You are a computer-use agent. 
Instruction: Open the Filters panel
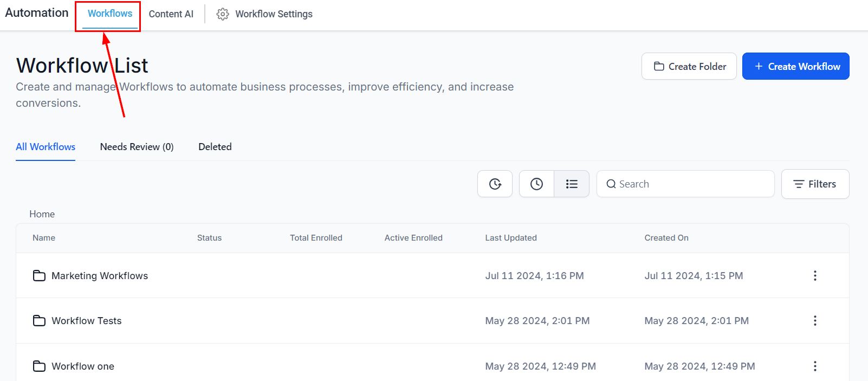pos(815,184)
